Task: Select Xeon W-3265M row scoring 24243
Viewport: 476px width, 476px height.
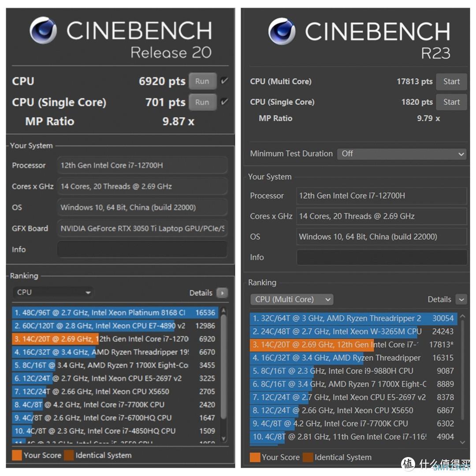Action: click(x=353, y=331)
